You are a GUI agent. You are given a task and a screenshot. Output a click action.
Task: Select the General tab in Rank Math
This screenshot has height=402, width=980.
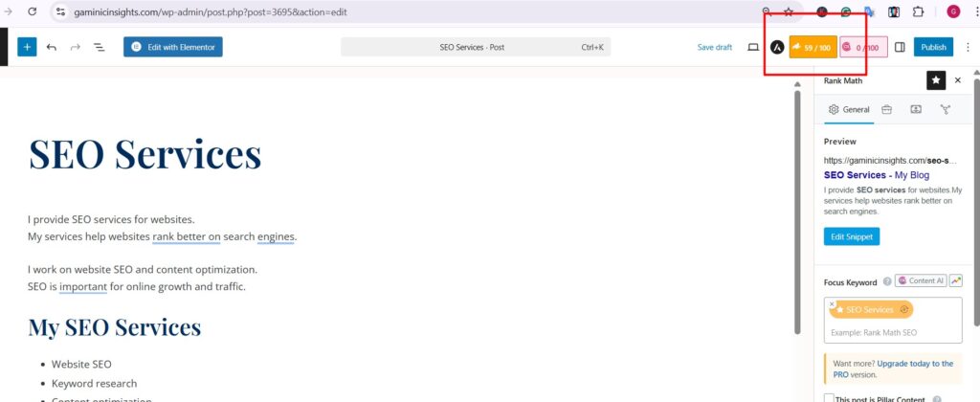[x=849, y=110]
